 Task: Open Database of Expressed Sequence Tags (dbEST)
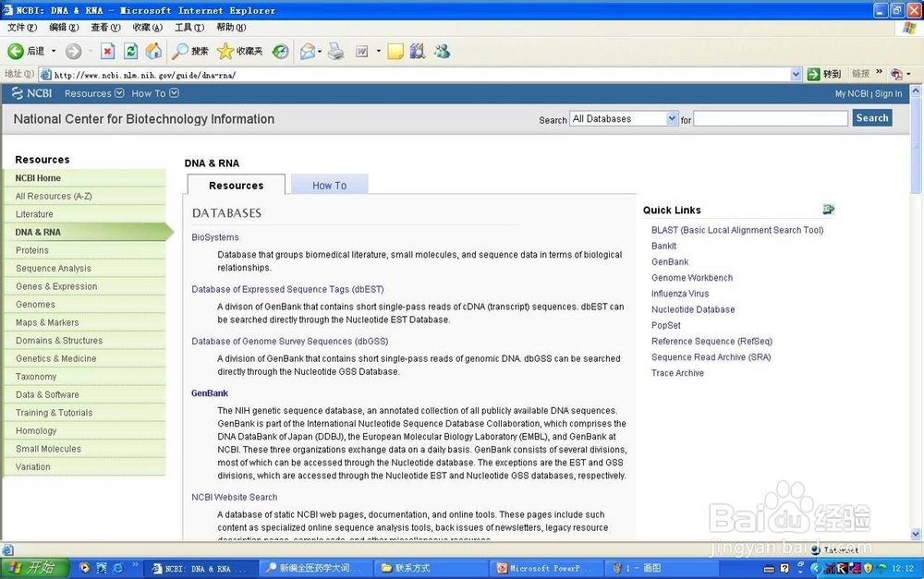pyautogui.click(x=287, y=289)
